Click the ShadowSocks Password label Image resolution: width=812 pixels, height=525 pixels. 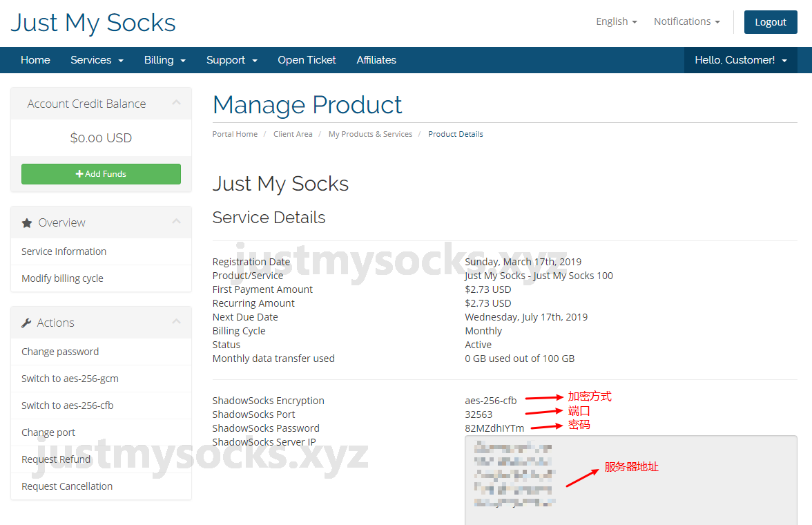point(266,428)
